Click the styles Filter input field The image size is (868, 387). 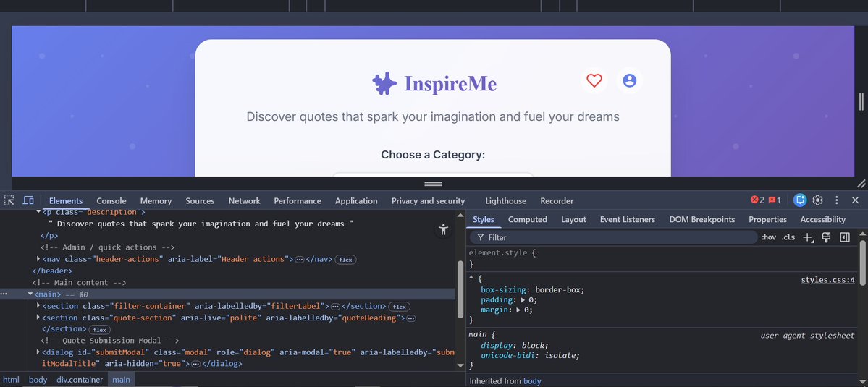613,237
